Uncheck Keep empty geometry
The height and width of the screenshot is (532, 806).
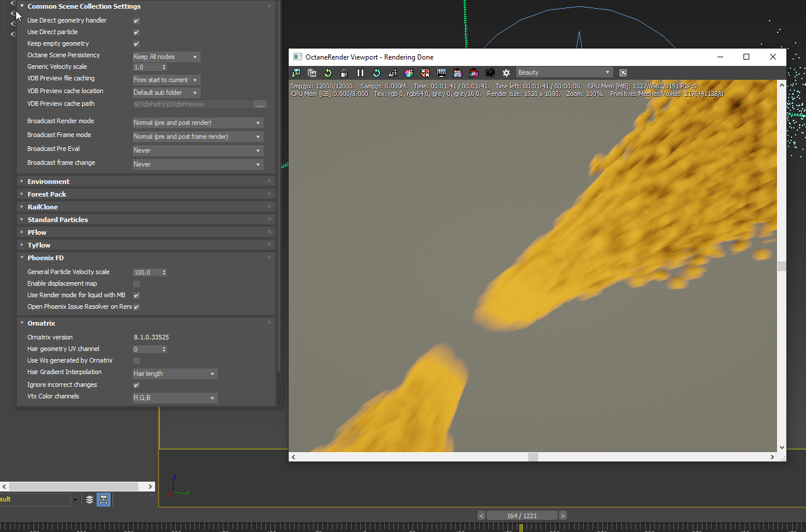coord(137,44)
